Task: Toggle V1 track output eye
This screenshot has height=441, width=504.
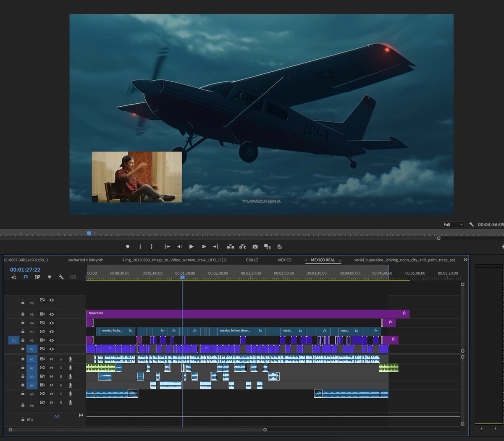Action: pyautogui.click(x=52, y=349)
